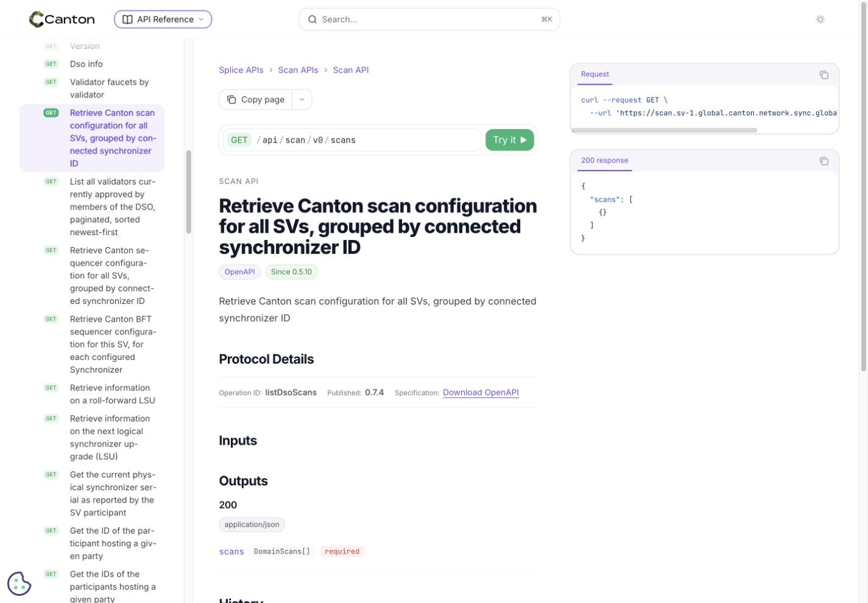Screen dimensions: 868x603
Task: Copy the Request code snippet
Action: (x=824, y=75)
